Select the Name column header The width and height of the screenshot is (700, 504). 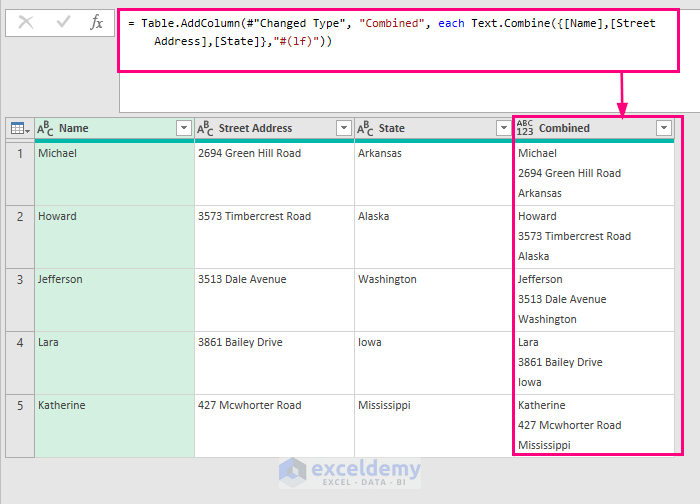pos(115,129)
